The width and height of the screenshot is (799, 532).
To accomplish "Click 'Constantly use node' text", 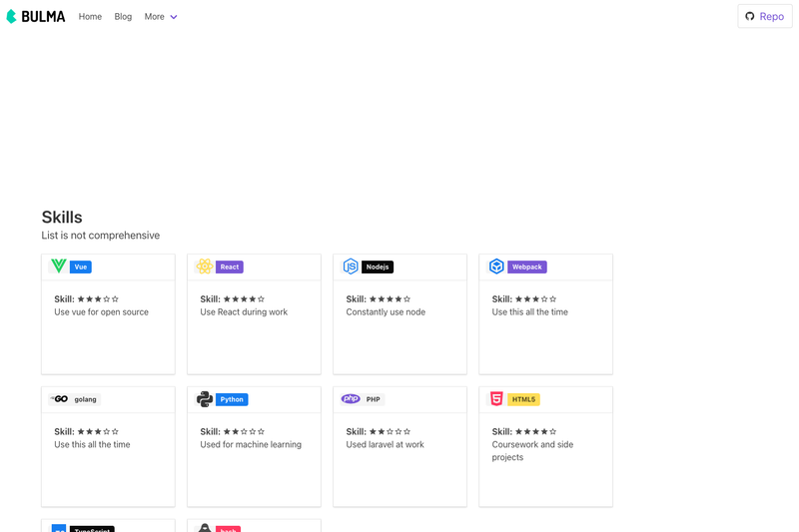I will point(386,312).
